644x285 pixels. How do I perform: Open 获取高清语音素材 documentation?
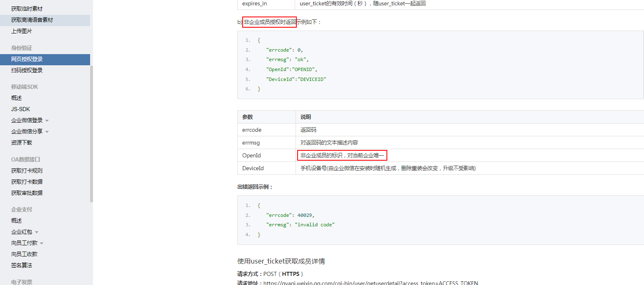pyautogui.click(x=33, y=19)
